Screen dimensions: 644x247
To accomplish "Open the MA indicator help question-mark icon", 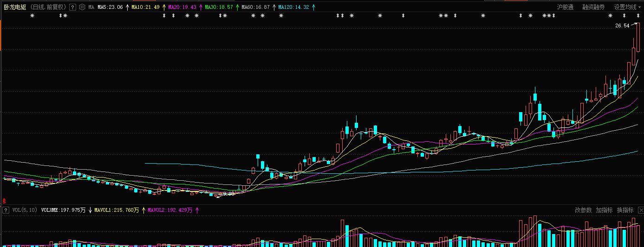I will [x=72, y=7].
